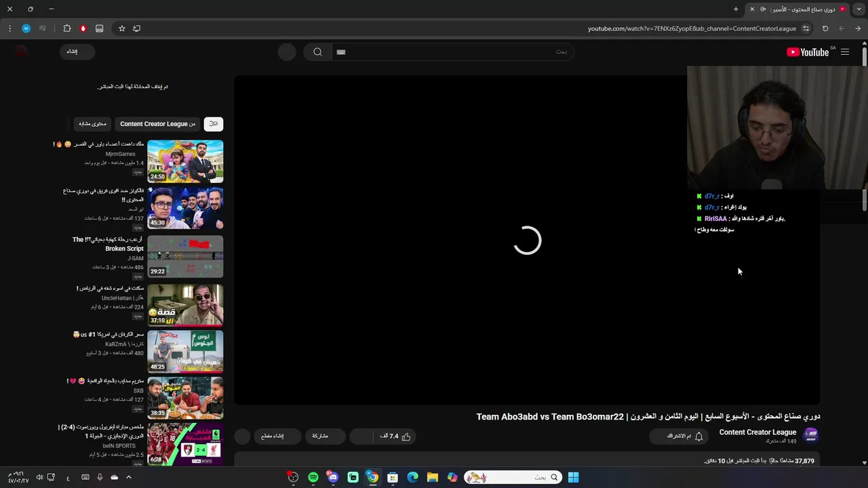This screenshot has height=488, width=868.
Task: Open the on-screen keyboard icon in search box
Action: (341, 52)
